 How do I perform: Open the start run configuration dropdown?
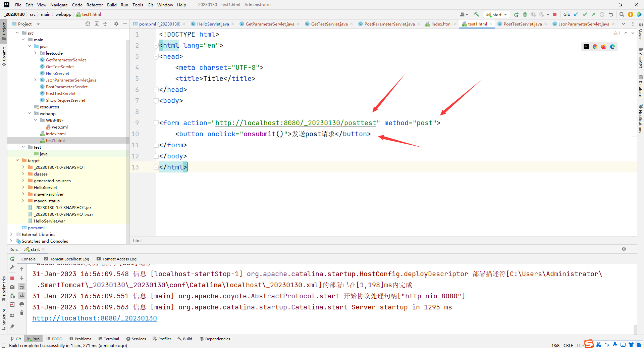click(x=505, y=15)
